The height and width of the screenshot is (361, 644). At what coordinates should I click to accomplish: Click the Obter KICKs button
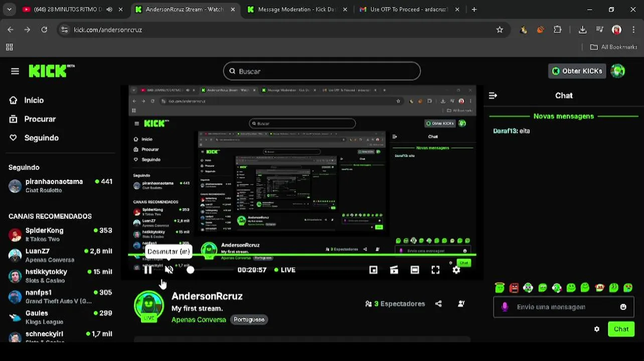click(577, 71)
